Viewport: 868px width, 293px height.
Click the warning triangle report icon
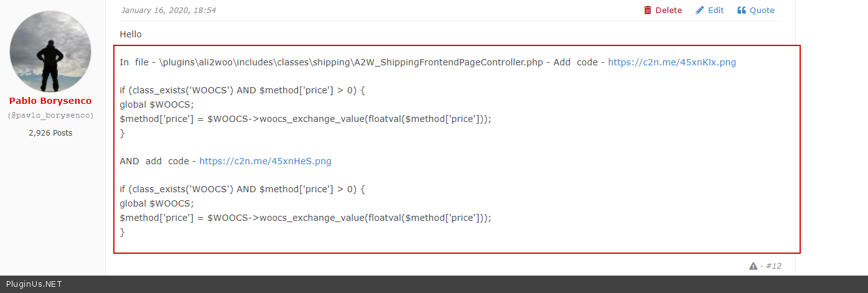click(754, 266)
